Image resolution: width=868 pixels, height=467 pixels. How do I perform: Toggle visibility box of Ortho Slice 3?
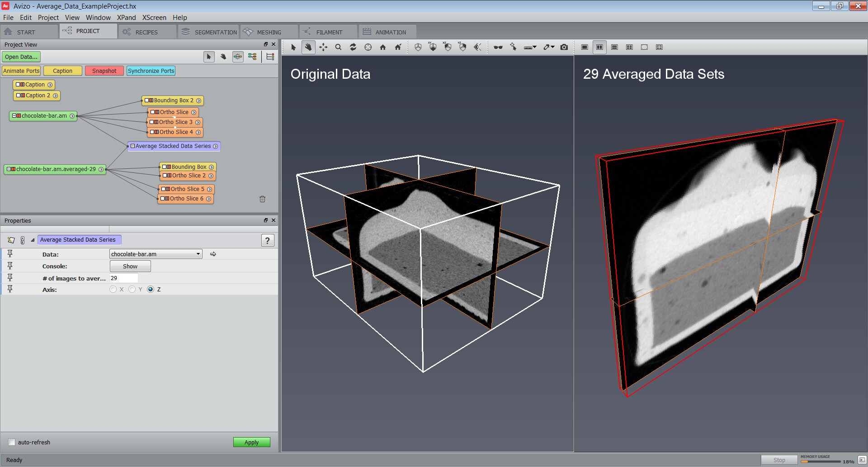tap(152, 122)
